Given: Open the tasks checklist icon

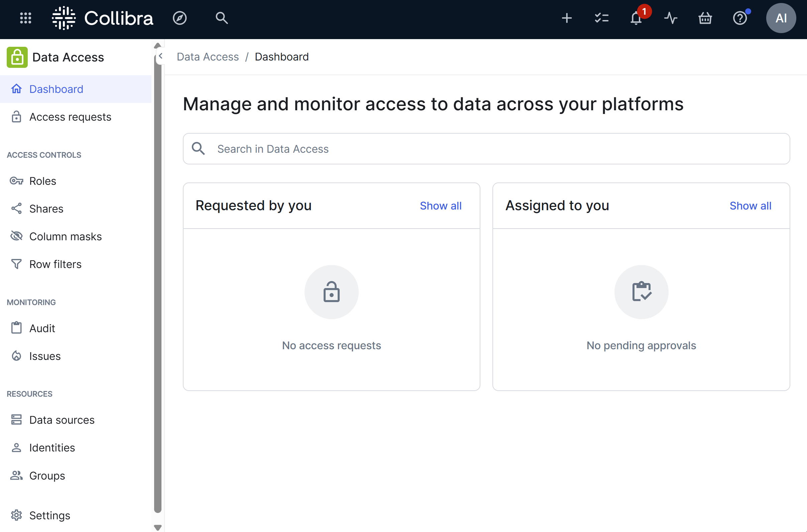Looking at the screenshot, I should (601, 18).
